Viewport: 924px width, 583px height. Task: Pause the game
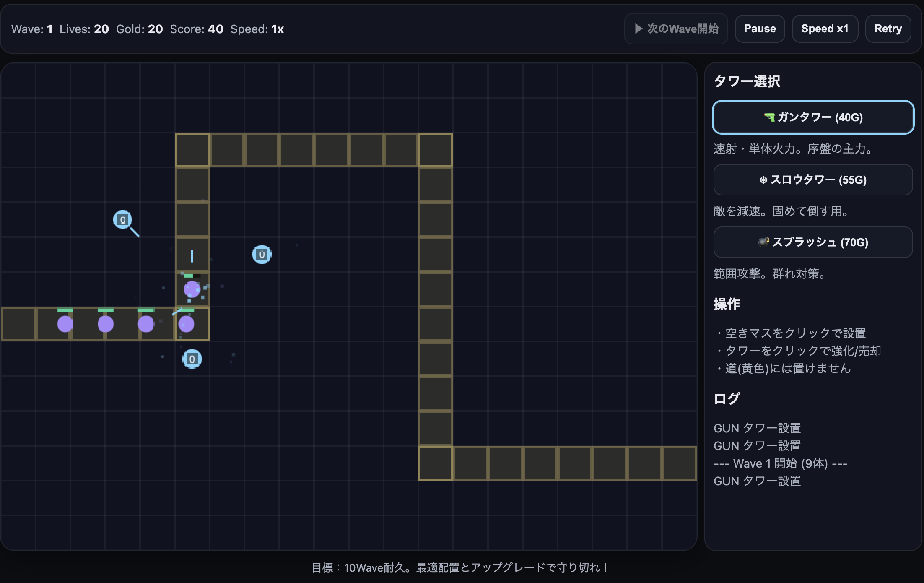point(759,29)
